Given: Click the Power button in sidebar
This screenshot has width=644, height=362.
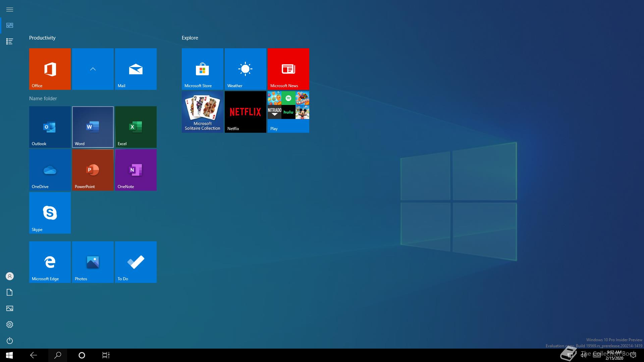Looking at the screenshot, I should pos(10,341).
